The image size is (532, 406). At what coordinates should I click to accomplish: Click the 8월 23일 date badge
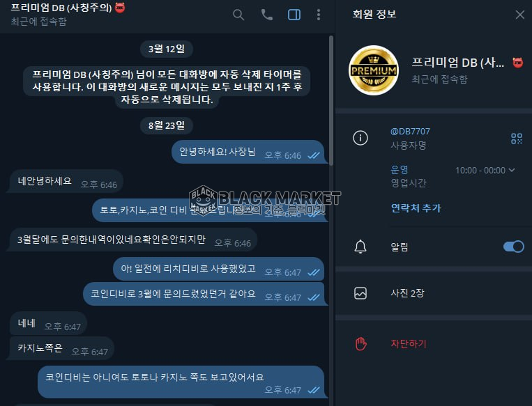167,125
